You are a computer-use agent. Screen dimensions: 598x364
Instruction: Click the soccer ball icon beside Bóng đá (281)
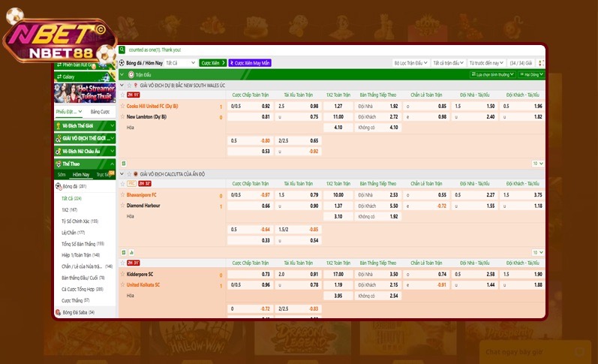pyautogui.click(x=58, y=186)
